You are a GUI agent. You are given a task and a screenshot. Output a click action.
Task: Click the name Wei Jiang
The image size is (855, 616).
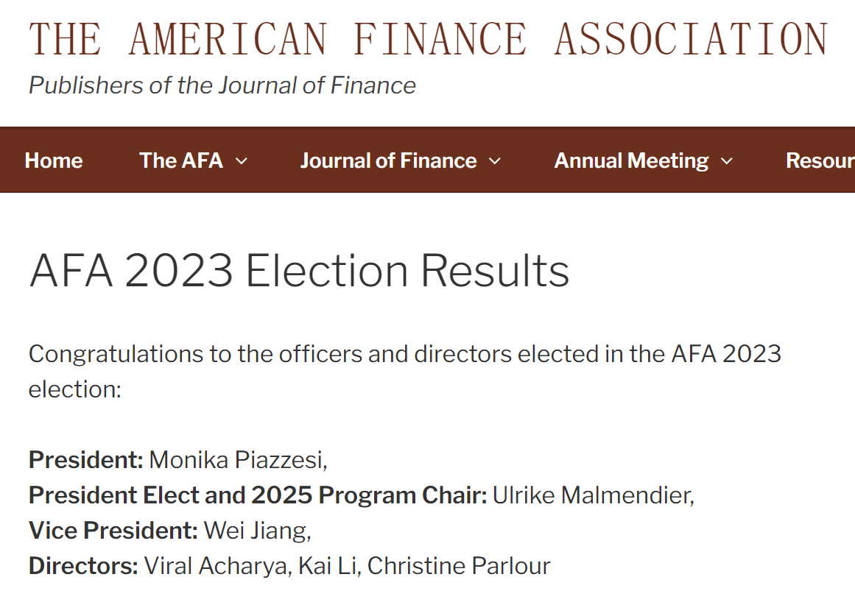(255, 531)
